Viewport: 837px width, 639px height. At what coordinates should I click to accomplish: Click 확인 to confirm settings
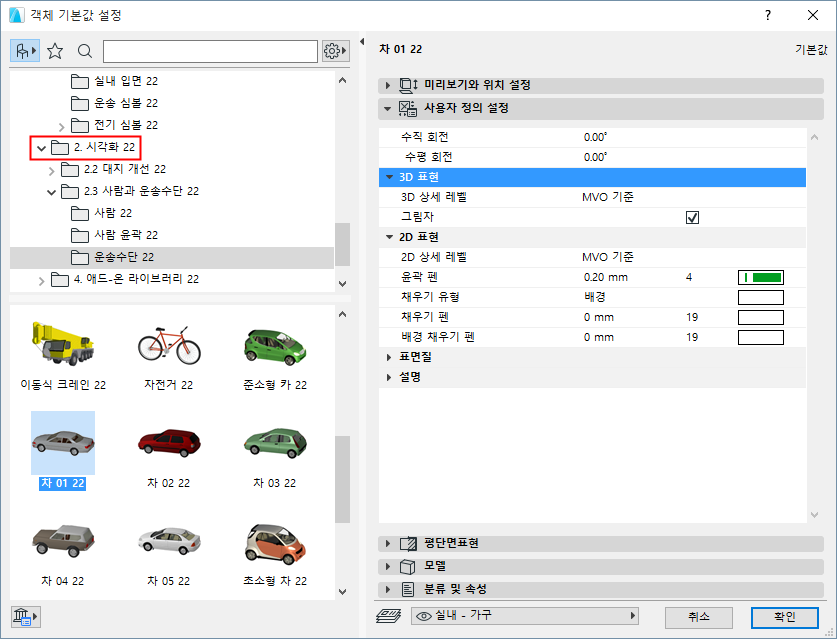pyautogui.click(x=784, y=618)
